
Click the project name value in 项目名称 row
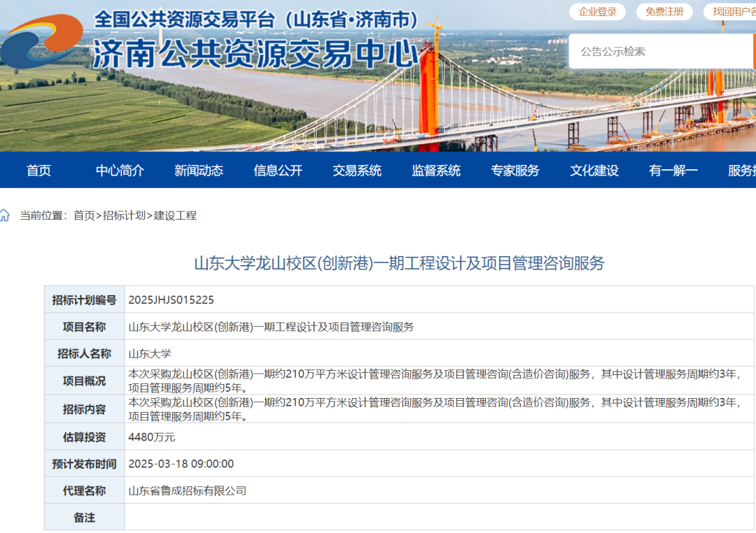(x=271, y=327)
